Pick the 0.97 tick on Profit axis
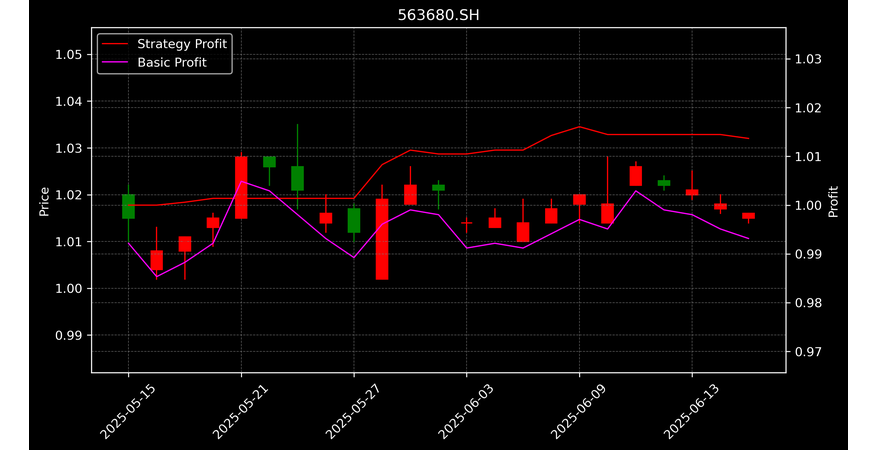The width and height of the screenshot is (878, 450). click(x=809, y=351)
